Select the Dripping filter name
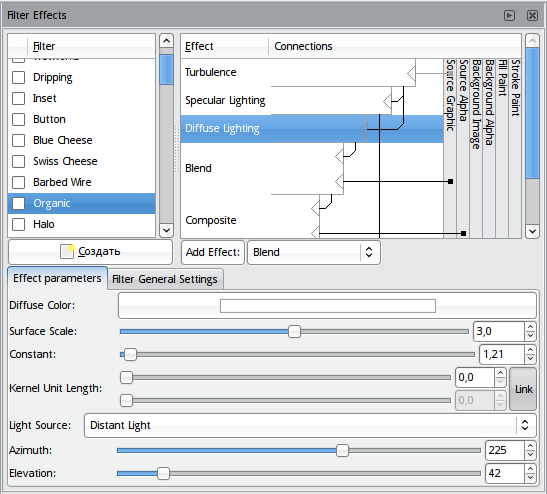This screenshot has height=494, width=547. tap(53, 77)
